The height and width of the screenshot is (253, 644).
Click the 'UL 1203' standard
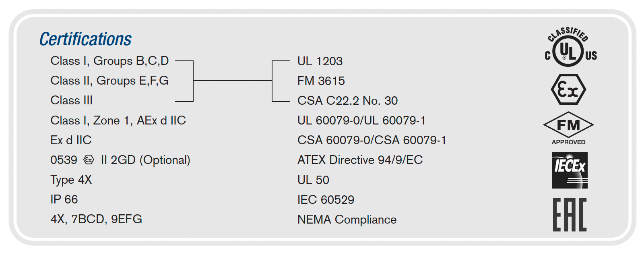pyautogui.click(x=320, y=61)
